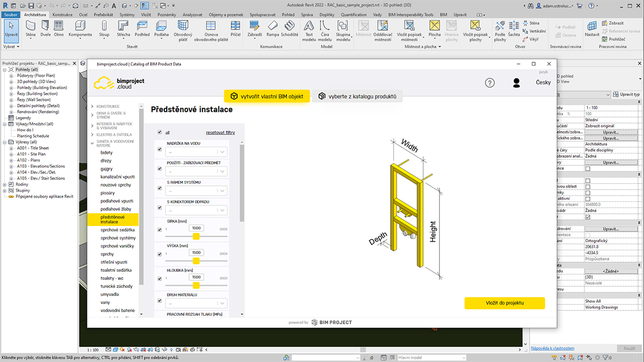
Task: Select 'A101 - Site Plan' sheet in project browser
Action: tap(32, 154)
